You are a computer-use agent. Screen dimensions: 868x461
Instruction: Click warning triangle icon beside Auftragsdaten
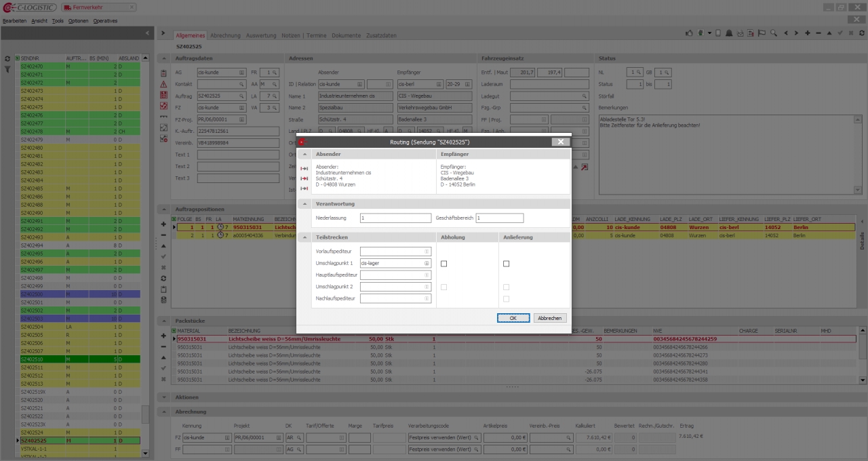[x=163, y=84]
